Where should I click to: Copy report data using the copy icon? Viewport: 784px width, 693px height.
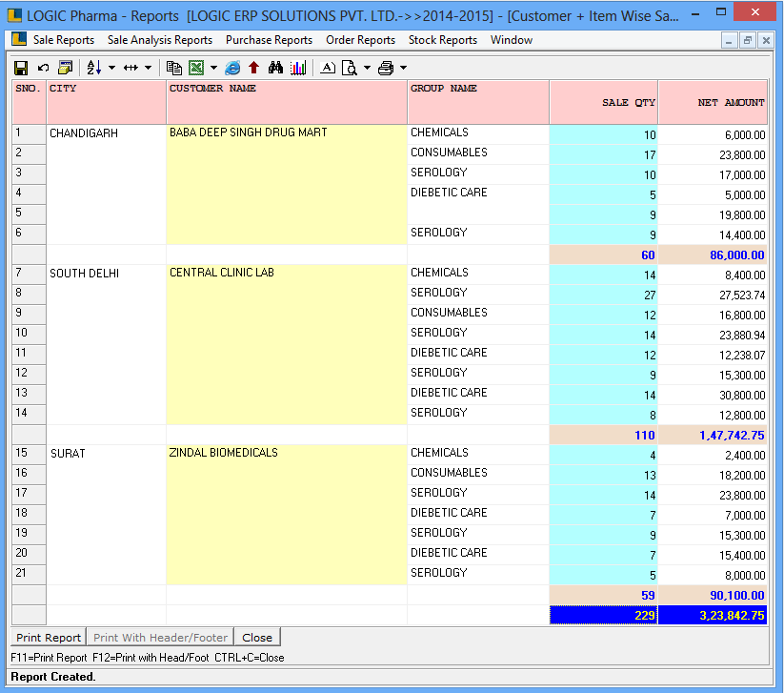174,68
